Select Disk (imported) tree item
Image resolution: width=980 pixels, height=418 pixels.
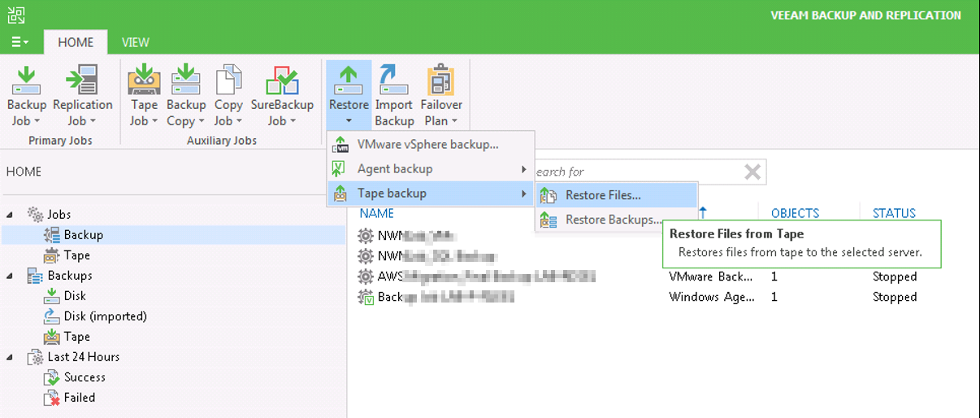coord(105,316)
